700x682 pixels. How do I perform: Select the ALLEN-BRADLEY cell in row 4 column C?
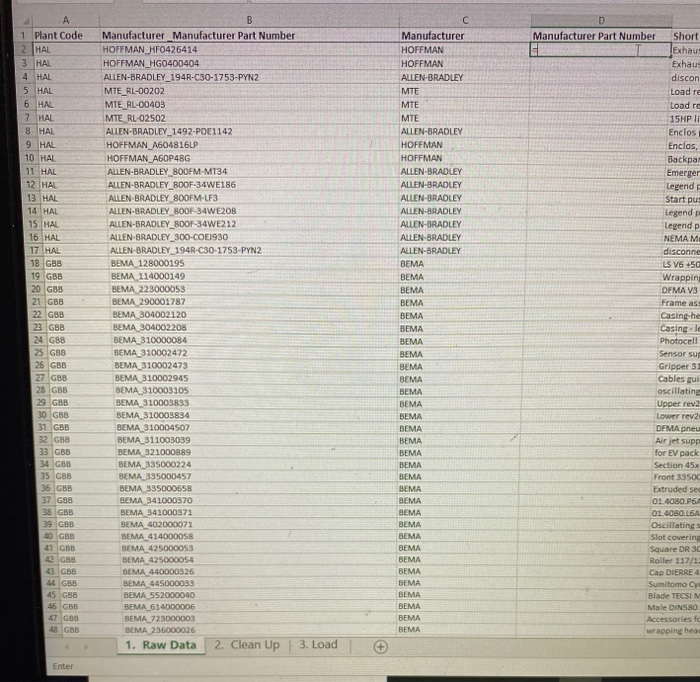464,77
